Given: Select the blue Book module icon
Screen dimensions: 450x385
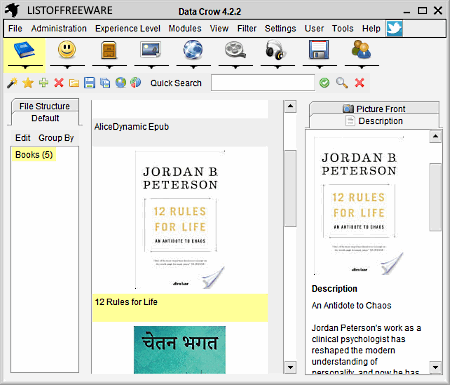Looking at the screenshot, I should coord(24,50).
